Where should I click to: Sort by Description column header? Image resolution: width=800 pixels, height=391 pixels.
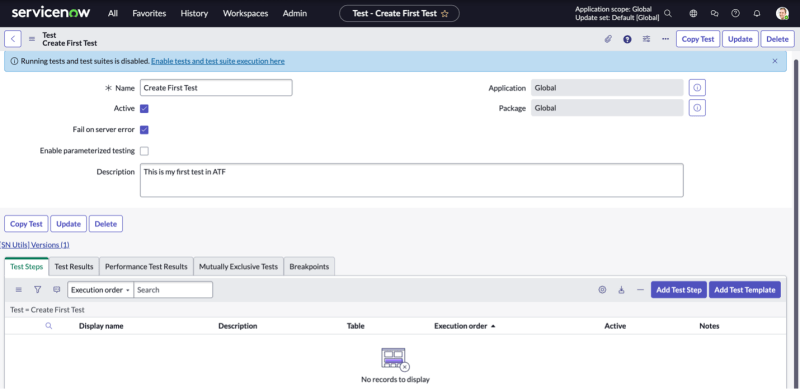pos(238,326)
